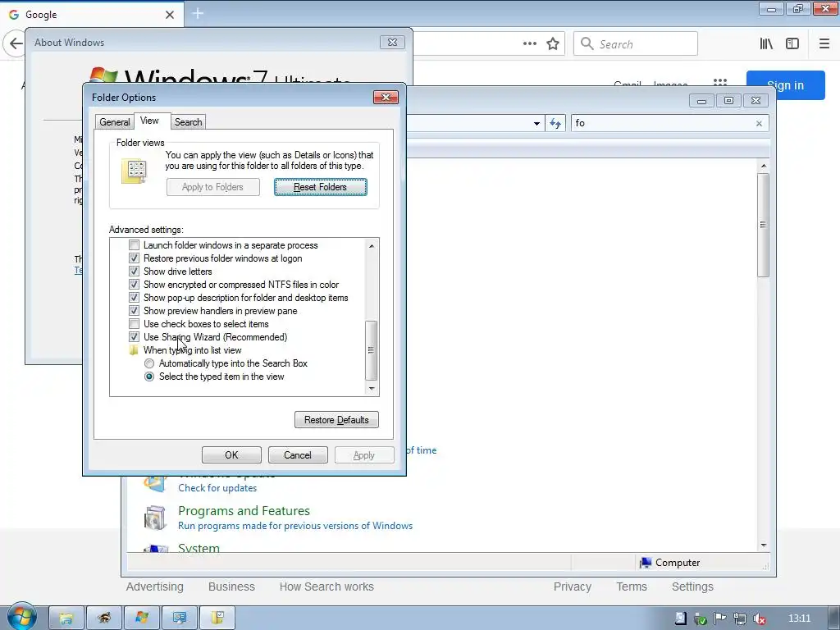This screenshot has height=630, width=840.
Task: Open Run programs made for previous versions link
Action: tap(295, 526)
